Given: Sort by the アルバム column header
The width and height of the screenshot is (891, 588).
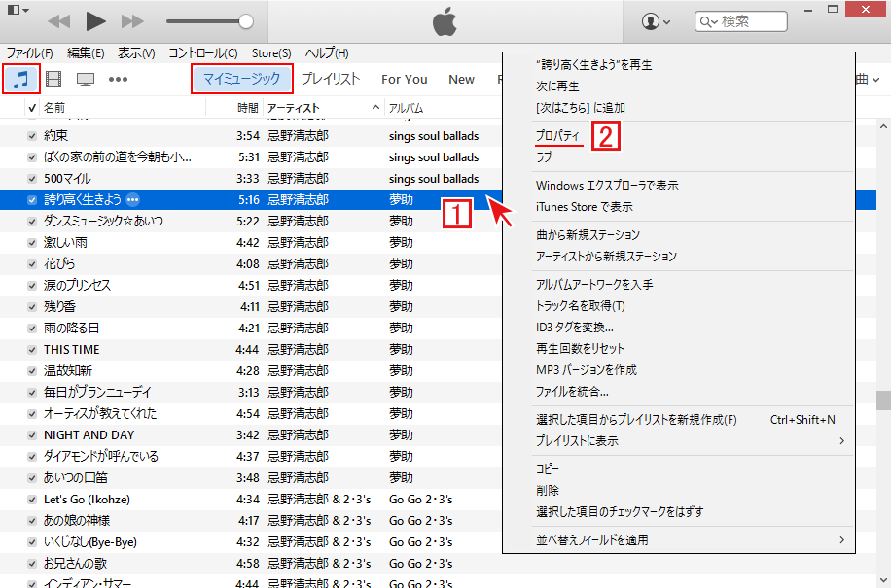Looking at the screenshot, I should point(406,108).
